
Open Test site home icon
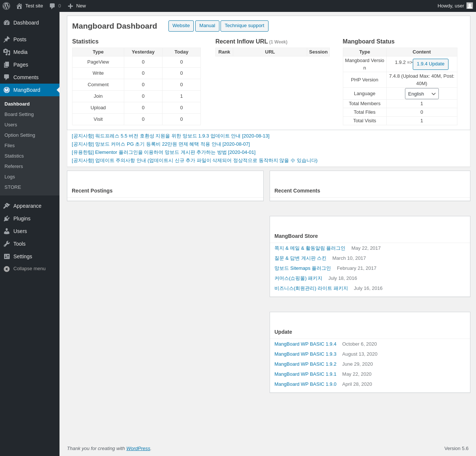(x=19, y=6)
